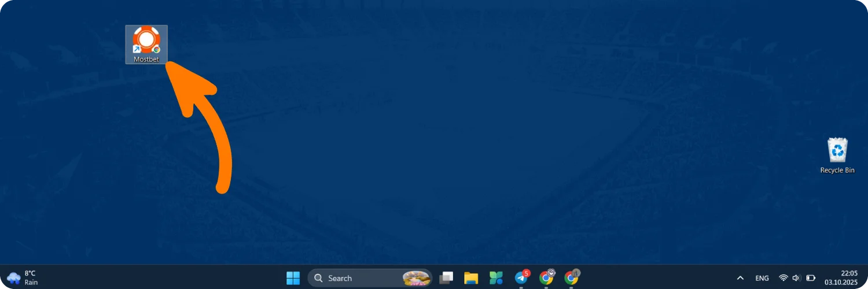Select the Recycle Bin desktop icon

(837, 155)
